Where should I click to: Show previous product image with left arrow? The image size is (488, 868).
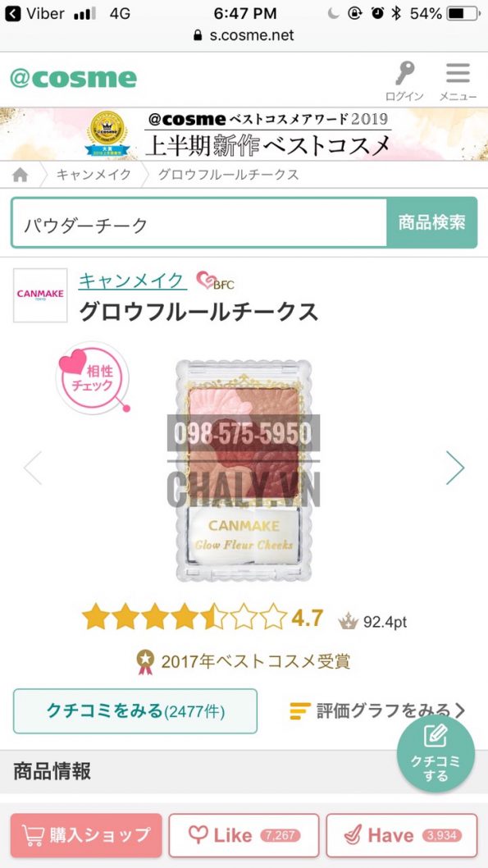(x=33, y=468)
